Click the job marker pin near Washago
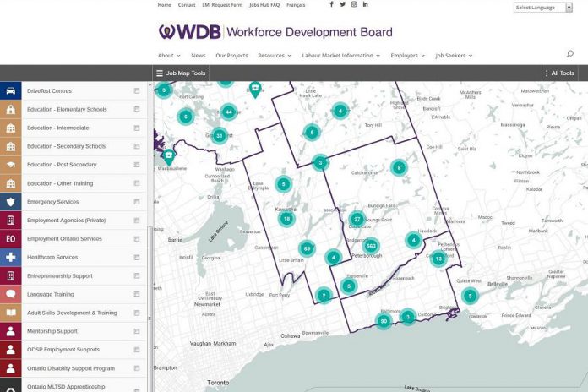 click(169, 157)
